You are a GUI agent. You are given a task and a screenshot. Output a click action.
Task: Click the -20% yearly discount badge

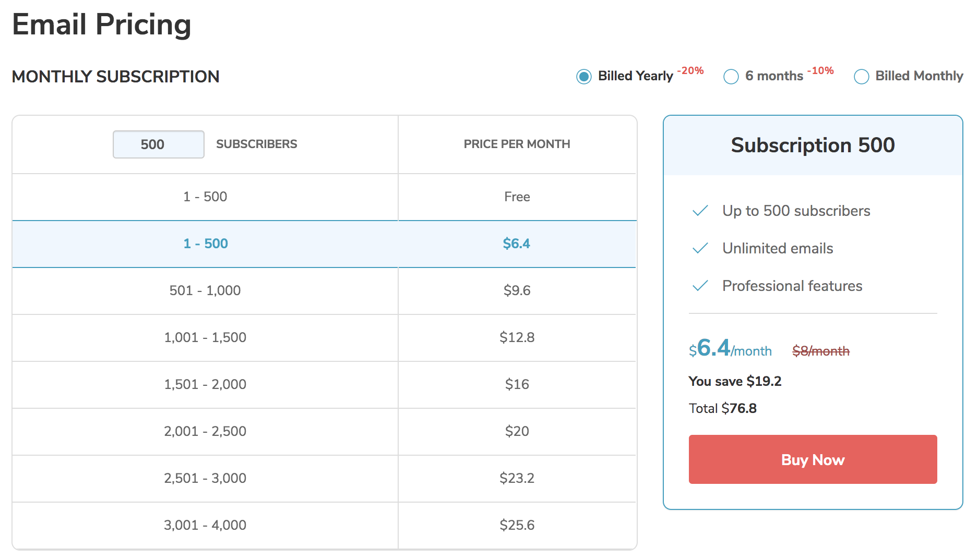tap(690, 70)
